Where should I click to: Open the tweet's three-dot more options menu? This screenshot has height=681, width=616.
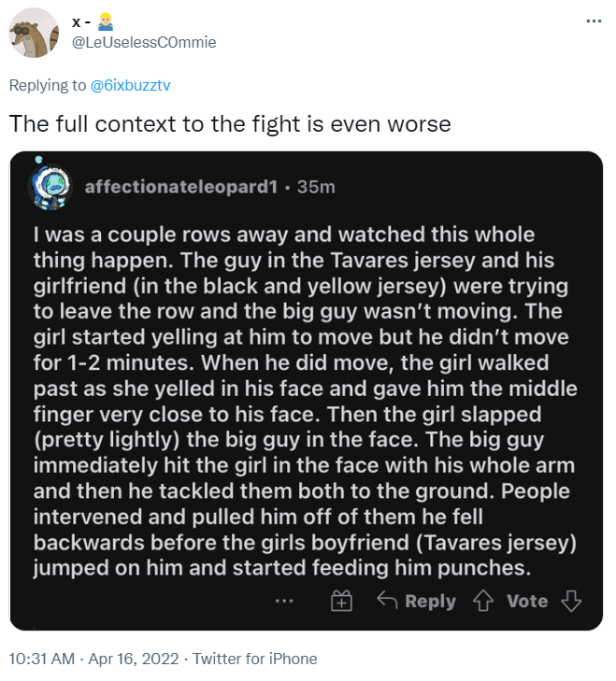tap(594, 21)
